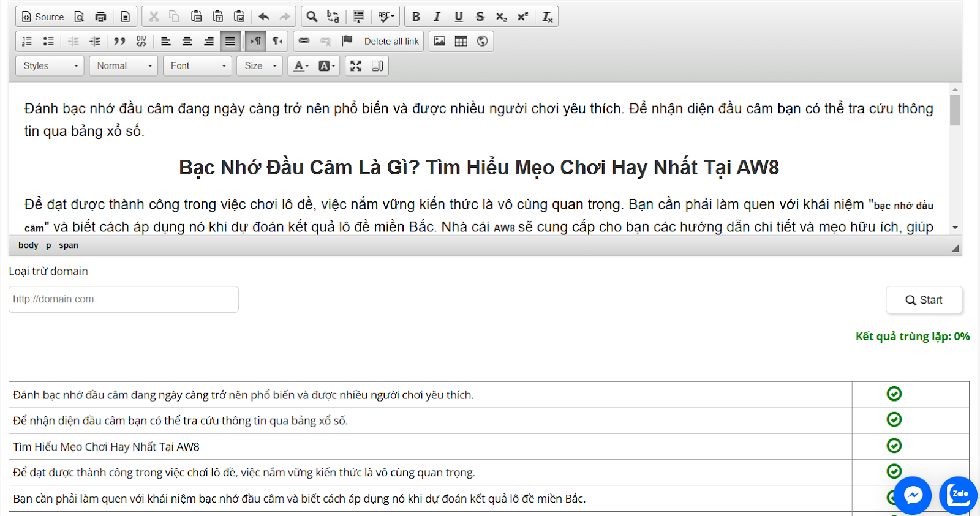Open the Templates icon
The image size is (980, 516).
(x=125, y=17)
